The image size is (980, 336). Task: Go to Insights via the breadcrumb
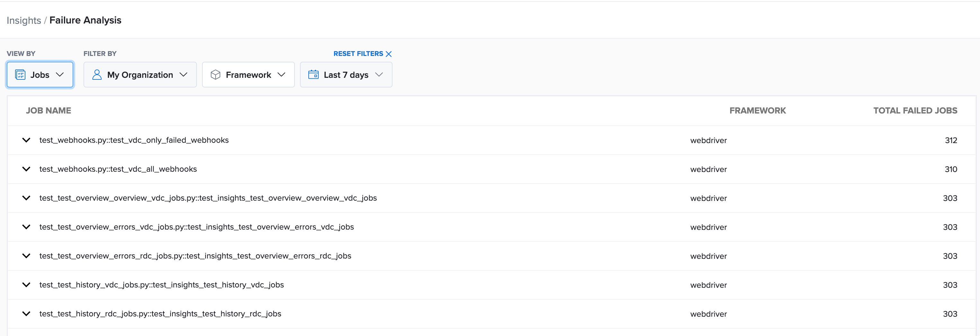point(23,21)
